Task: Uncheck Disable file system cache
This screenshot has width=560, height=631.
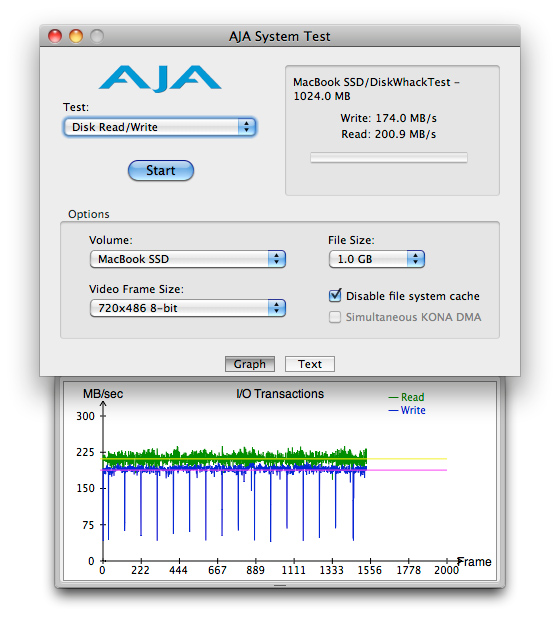Action: click(x=335, y=296)
